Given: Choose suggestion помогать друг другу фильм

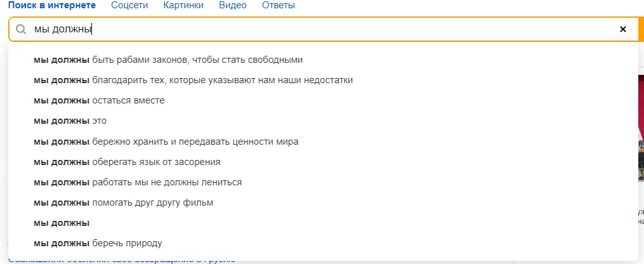Looking at the screenshot, I should click(123, 202).
